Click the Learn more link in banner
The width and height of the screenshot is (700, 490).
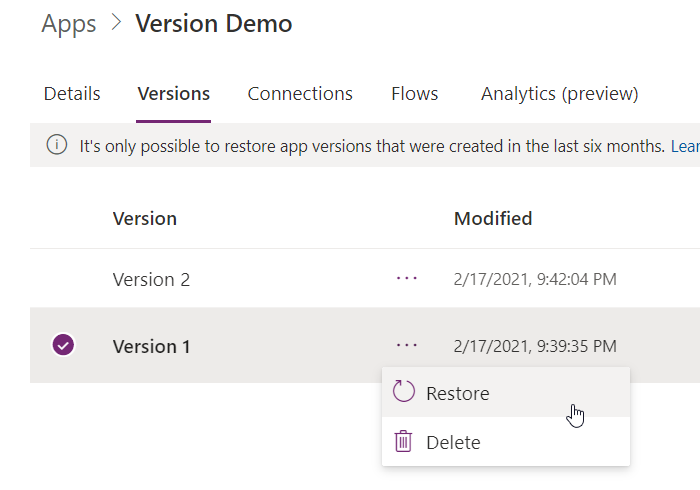click(685, 146)
